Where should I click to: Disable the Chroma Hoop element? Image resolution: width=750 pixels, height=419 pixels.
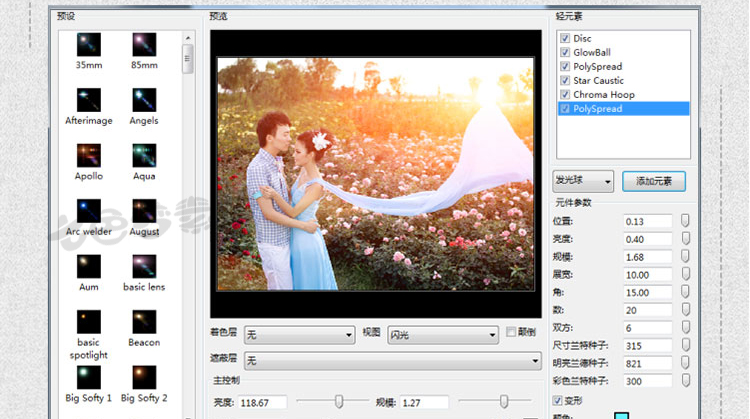pyautogui.click(x=565, y=94)
